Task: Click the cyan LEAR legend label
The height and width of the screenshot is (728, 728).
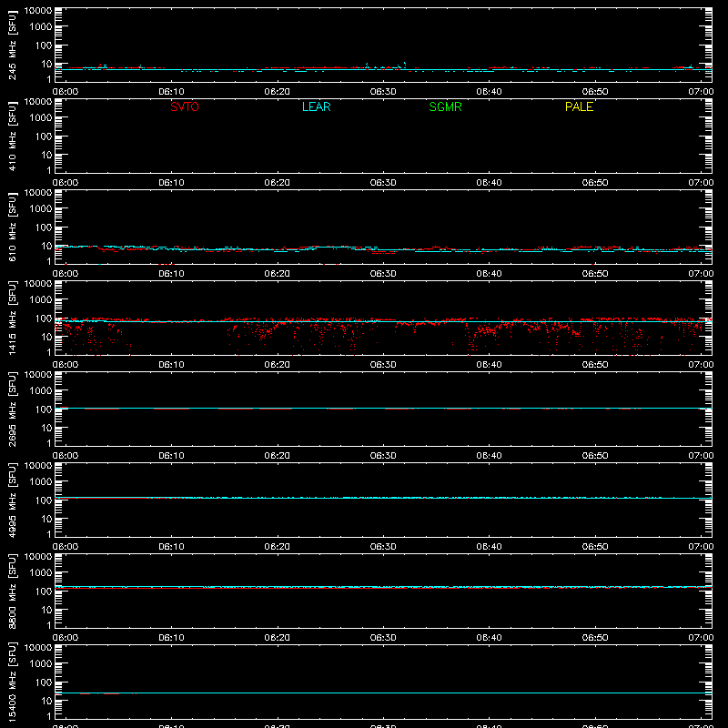Action: [316, 106]
